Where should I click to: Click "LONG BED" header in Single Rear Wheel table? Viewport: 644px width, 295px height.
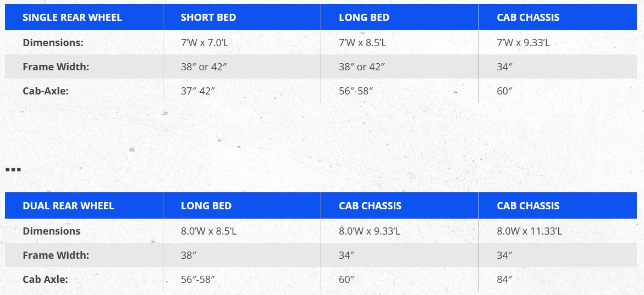[x=364, y=17]
